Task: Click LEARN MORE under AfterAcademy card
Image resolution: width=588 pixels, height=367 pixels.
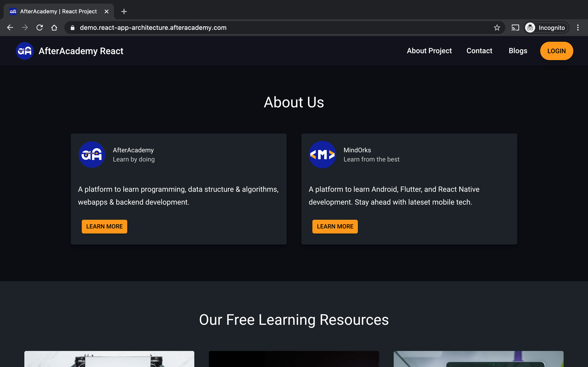Action: pyautogui.click(x=104, y=226)
